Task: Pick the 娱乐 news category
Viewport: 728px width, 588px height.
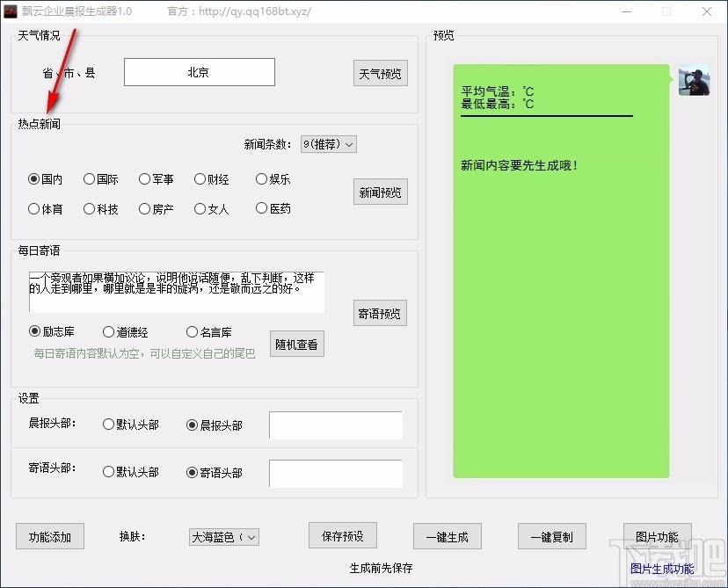Action: click(273, 179)
